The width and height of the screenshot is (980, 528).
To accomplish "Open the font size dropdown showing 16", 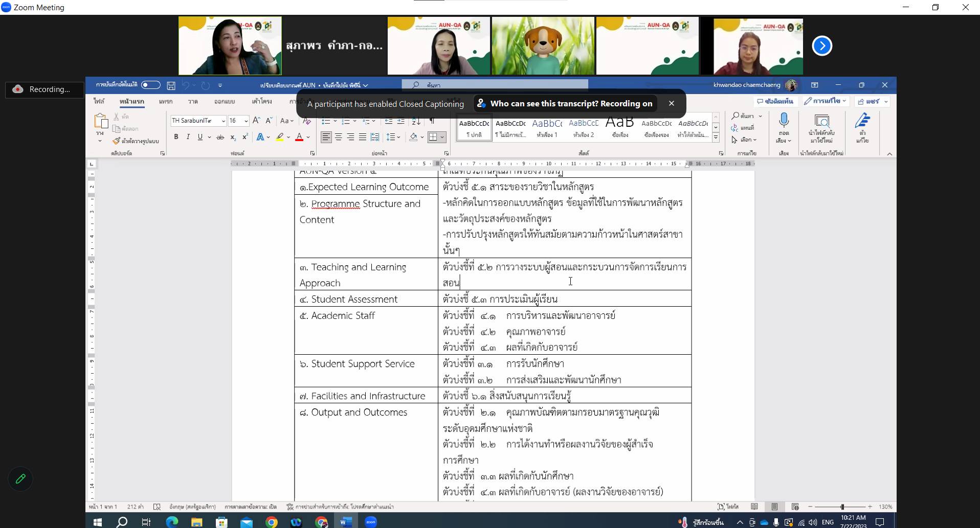I will (246, 121).
